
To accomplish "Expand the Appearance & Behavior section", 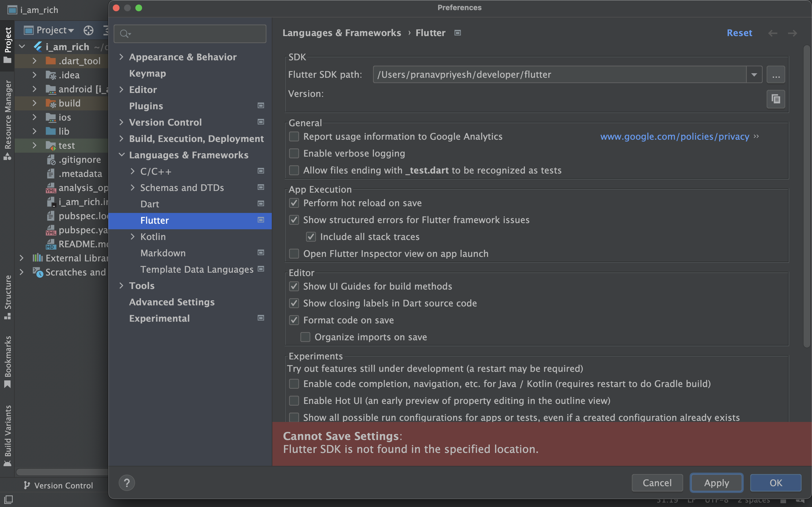I will 122,57.
